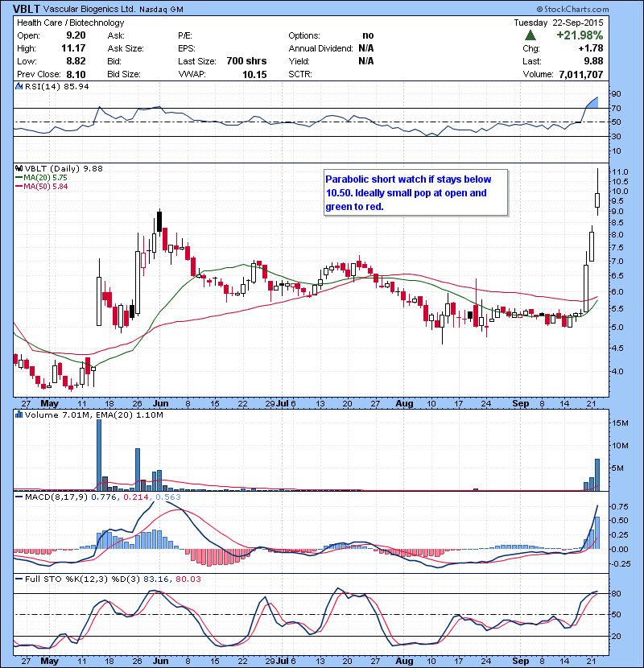Click the Yield label

[x=299, y=61]
